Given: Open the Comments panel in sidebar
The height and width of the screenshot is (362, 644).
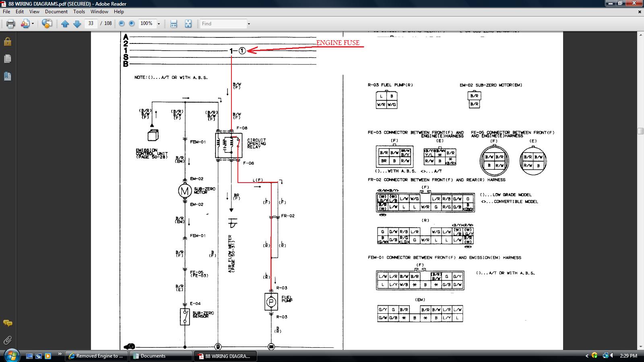Looking at the screenshot, I should tap(7, 323).
